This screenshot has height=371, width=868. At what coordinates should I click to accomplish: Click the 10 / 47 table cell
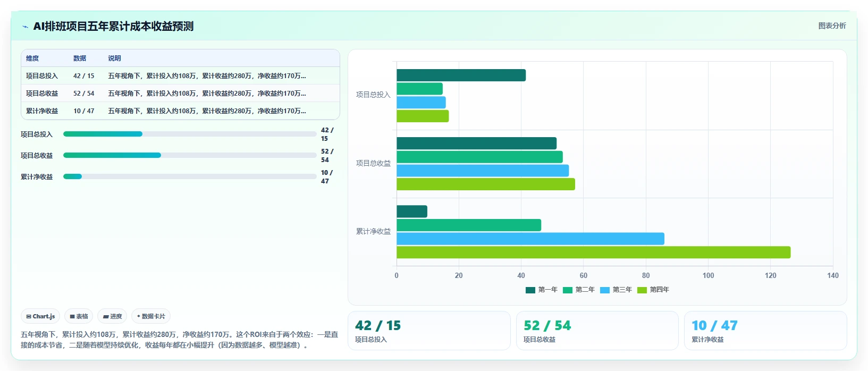[84, 111]
